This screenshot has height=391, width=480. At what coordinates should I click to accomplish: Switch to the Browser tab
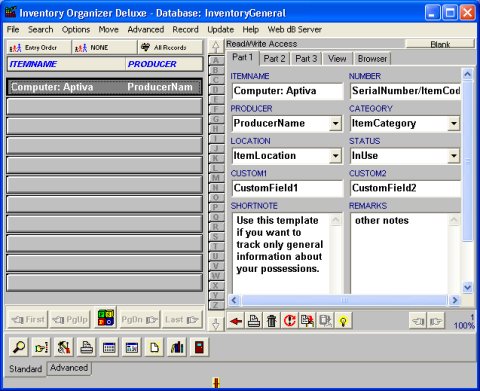[372, 59]
